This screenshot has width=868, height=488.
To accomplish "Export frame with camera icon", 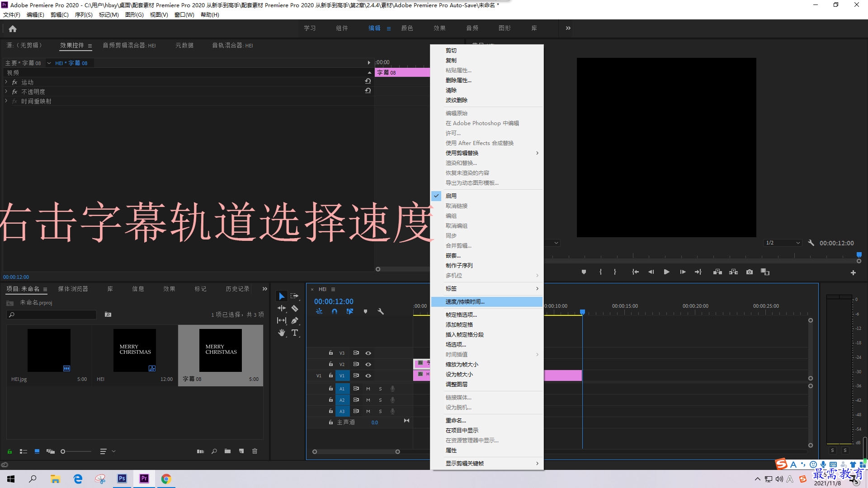I will (x=750, y=272).
